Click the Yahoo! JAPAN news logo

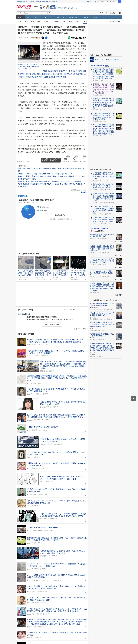(x=27, y=7)
